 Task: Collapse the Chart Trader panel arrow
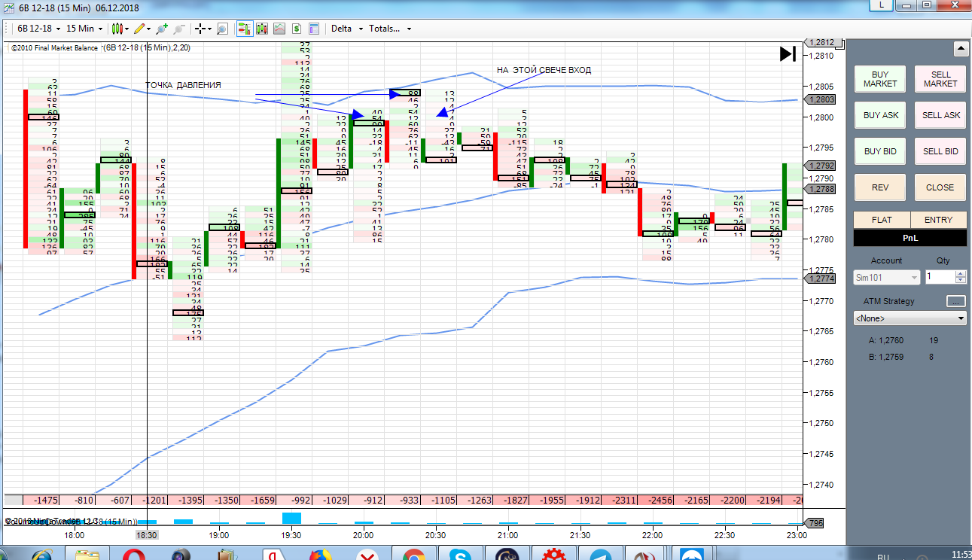click(960, 50)
